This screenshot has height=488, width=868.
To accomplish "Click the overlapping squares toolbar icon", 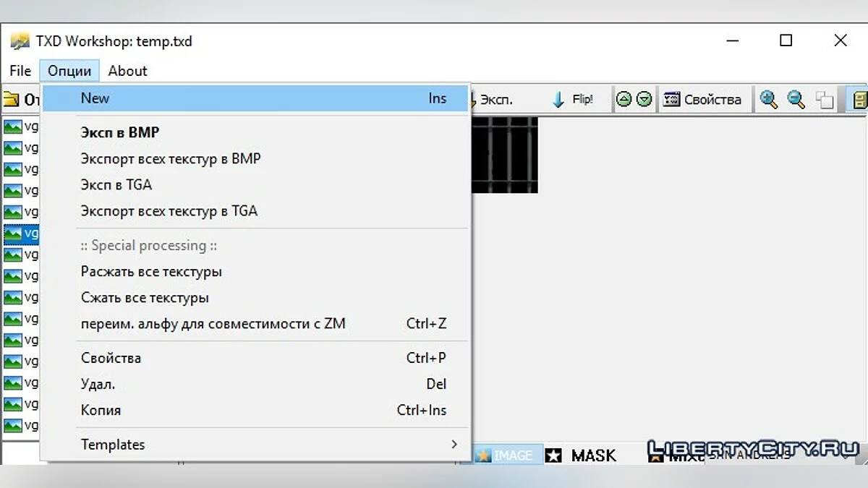I will [825, 100].
